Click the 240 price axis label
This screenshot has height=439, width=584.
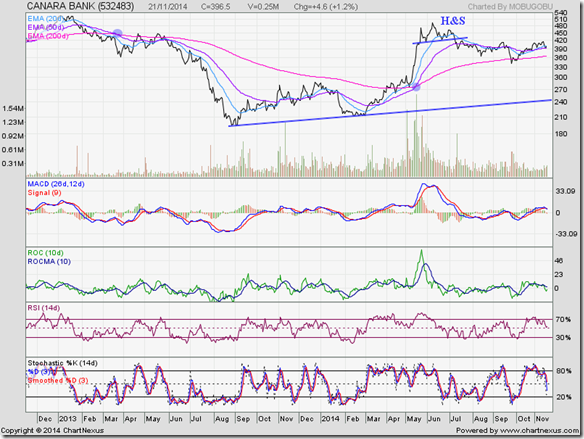561,102
